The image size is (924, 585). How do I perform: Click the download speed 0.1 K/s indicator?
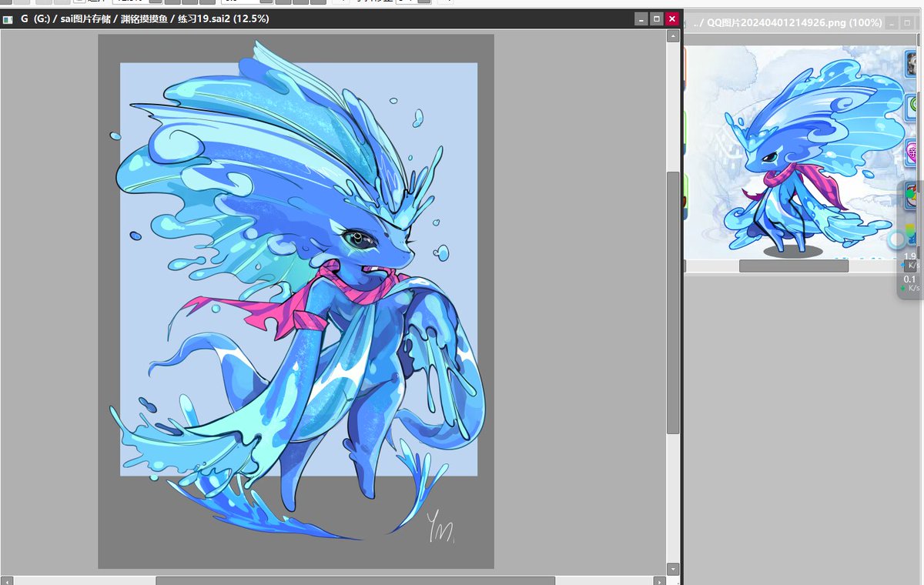coord(911,283)
